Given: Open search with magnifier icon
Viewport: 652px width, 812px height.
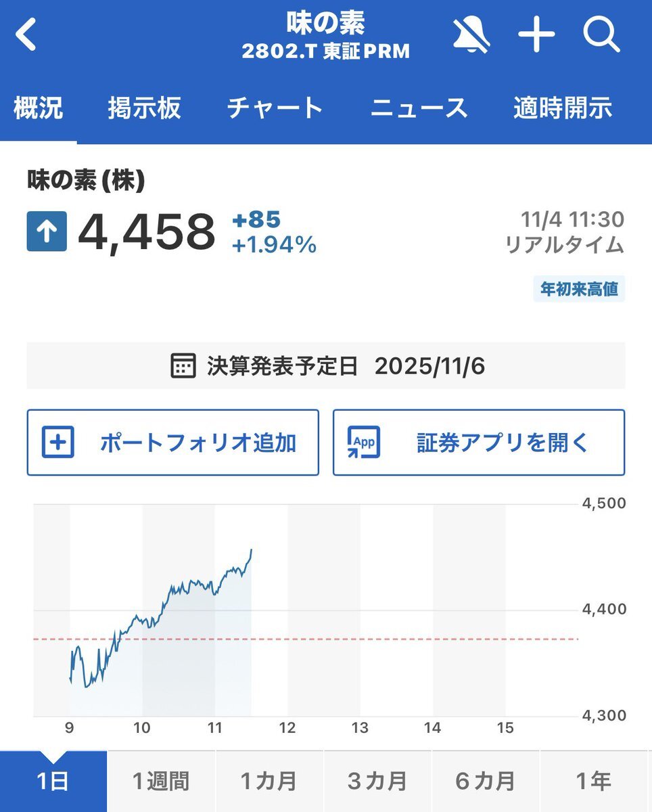Looking at the screenshot, I should click(601, 34).
